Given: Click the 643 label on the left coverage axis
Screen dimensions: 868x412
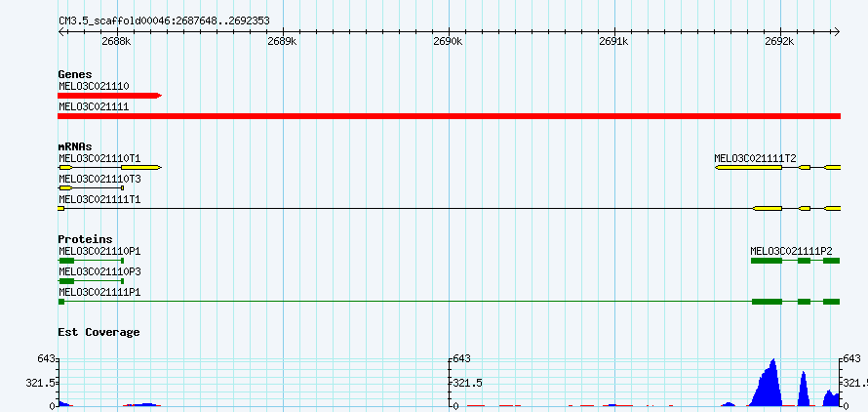Looking at the screenshot, I should point(46,358).
